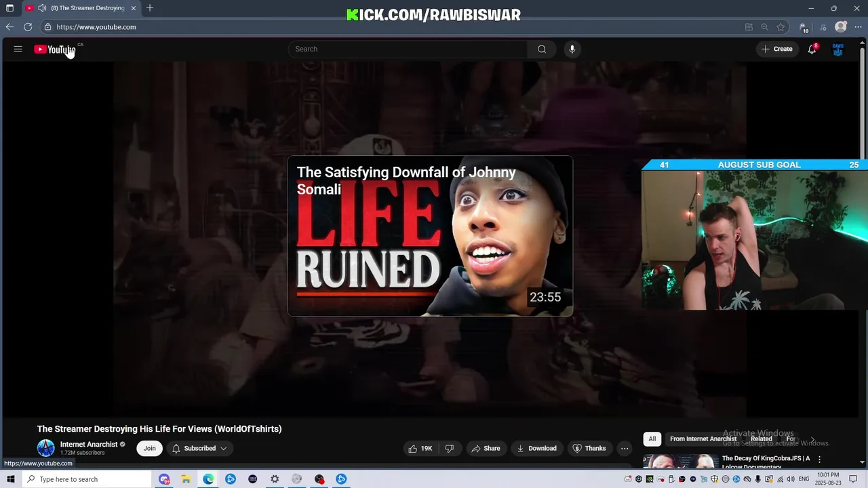Click the taskbar search box
Image resolution: width=868 pixels, height=488 pixels.
coord(86,479)
